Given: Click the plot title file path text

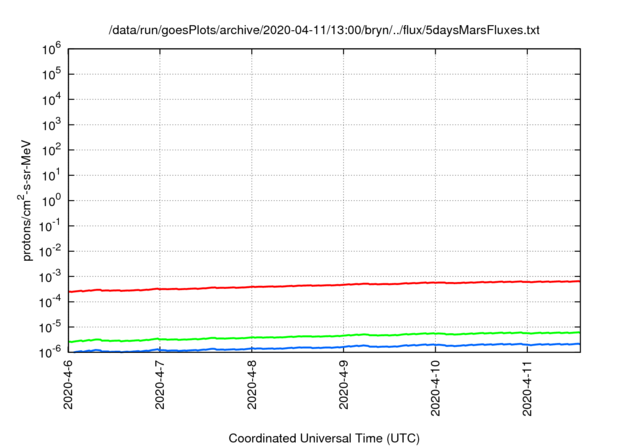Looking at the screenshot, I should tap(324, 30).
